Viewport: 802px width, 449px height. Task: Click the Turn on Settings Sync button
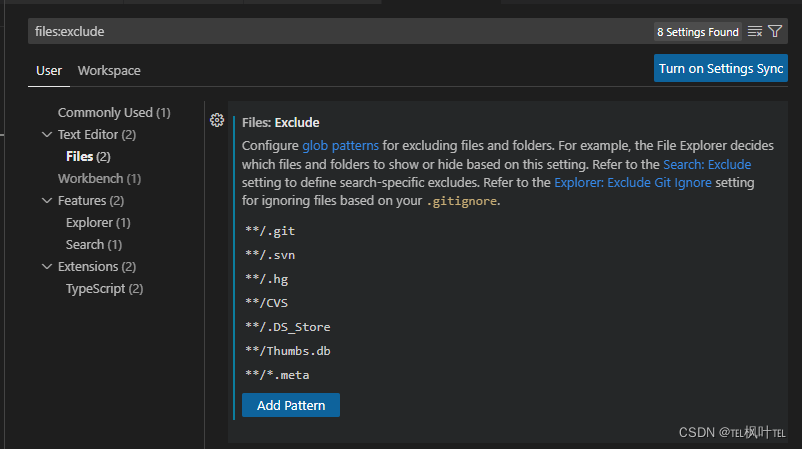pos(720,68)
